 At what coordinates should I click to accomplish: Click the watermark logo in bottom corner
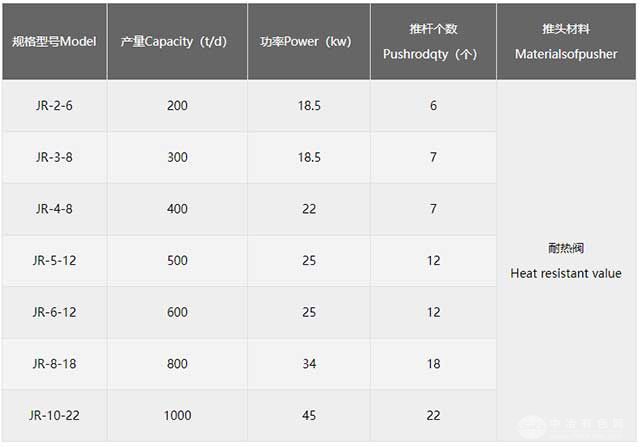click(571, 427)
